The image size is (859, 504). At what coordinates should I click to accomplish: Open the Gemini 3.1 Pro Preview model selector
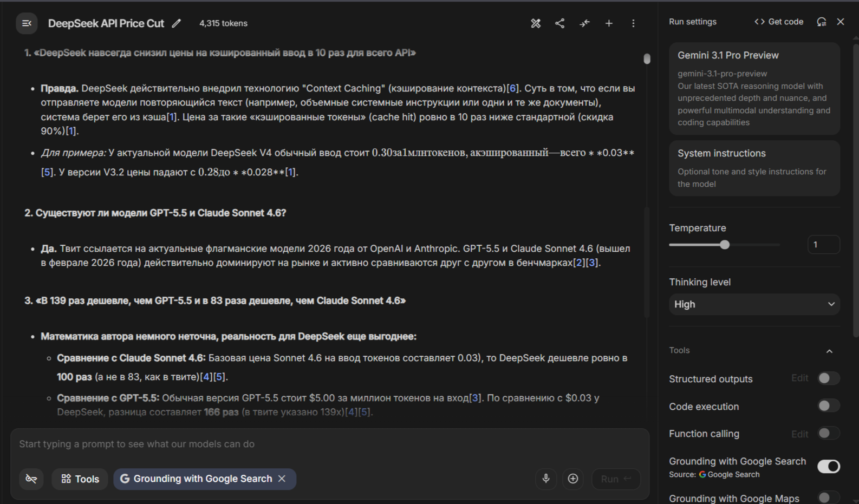754,89
